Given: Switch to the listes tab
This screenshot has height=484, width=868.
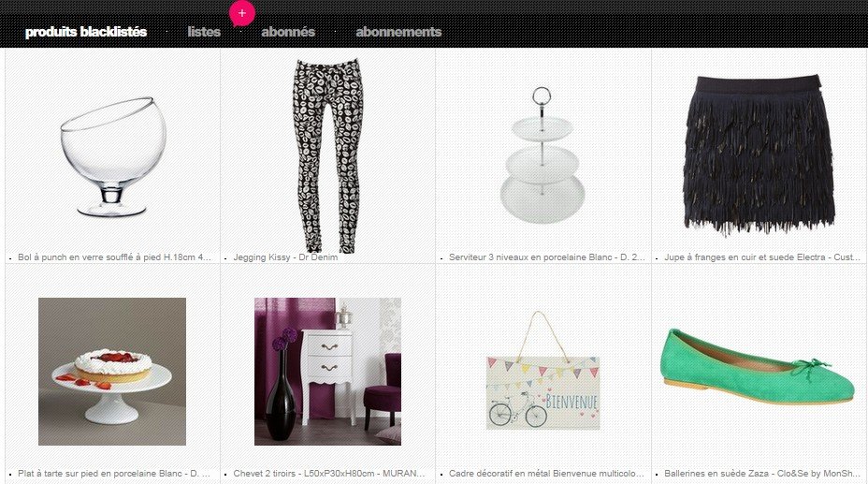Looking at the screenshot, I should (204, 32).
